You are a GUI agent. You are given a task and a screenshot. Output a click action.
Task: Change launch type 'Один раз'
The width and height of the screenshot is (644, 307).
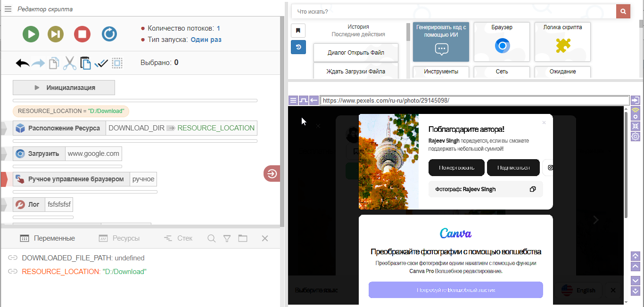click(x=206, y=40)
